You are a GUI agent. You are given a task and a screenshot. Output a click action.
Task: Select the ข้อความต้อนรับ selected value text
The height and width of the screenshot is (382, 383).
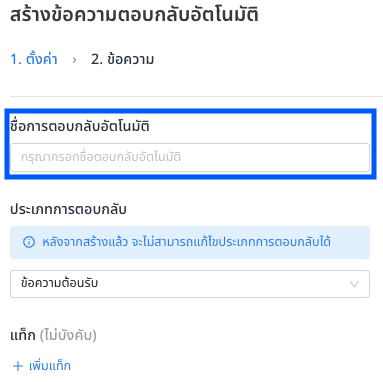click(x=59, y=283)
